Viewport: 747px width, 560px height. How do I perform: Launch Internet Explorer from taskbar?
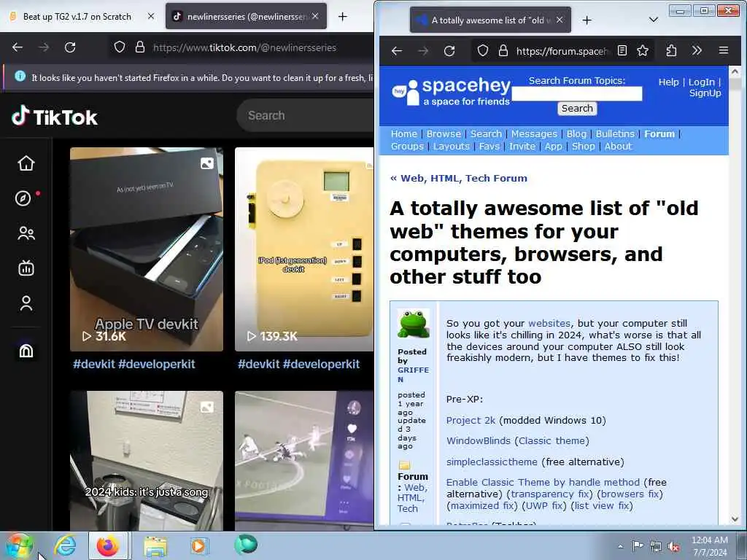pos(65,545)
